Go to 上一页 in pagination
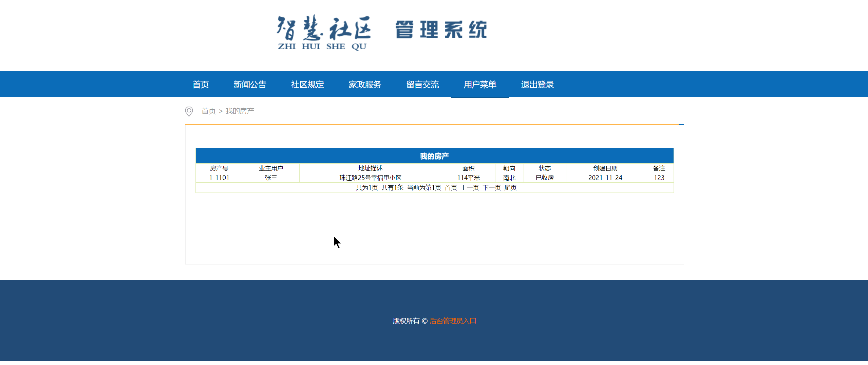This screenshot has height=365, width=868. (470, 188)
